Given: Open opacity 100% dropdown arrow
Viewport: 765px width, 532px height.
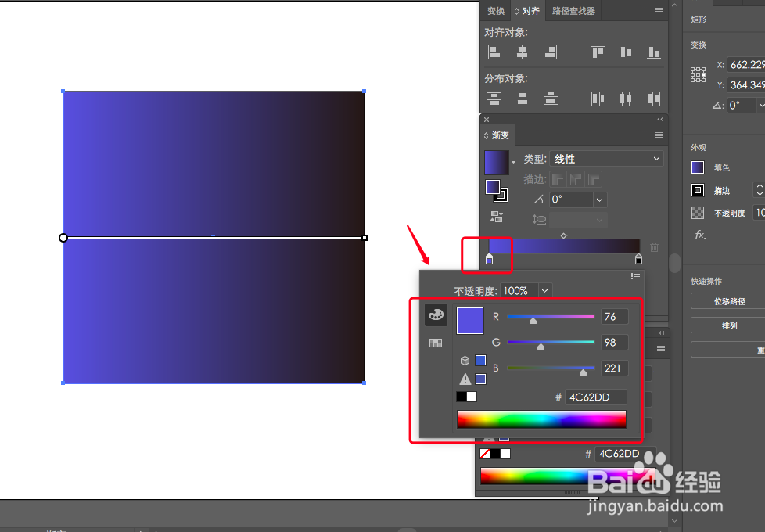Looking at the screenshot, I should [x=545, y=291].
